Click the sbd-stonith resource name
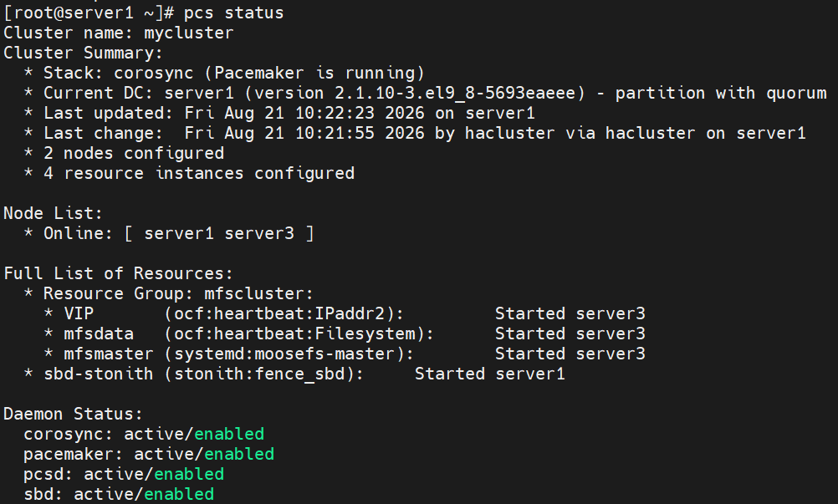 point(99,374)
